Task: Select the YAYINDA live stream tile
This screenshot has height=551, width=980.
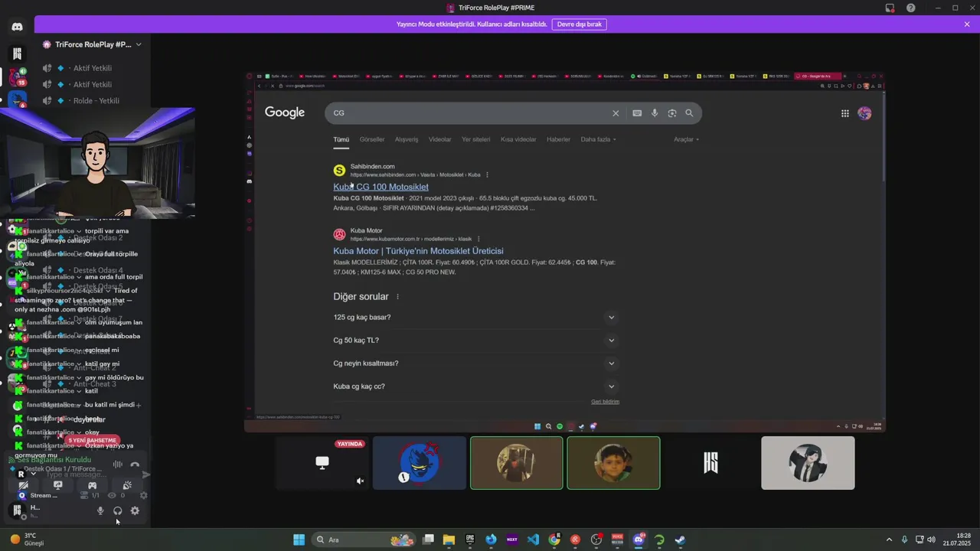Action: click(322, 463)
